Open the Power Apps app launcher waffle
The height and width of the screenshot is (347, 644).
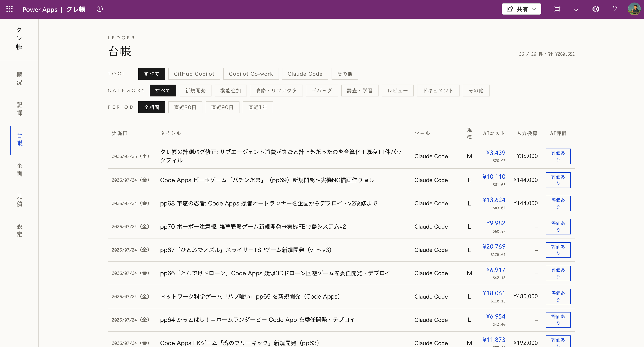(10, 9)
